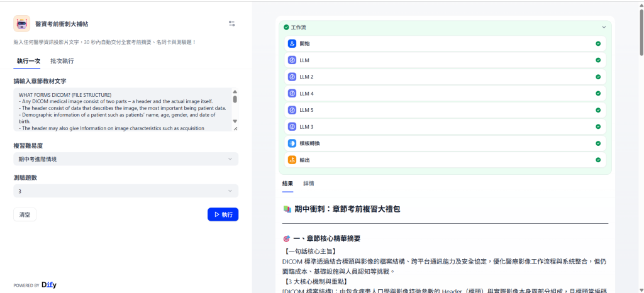The width and height of the screenshot is (644, 293).
Task: Open the 複習難易度 dropdown
Action: (126, 159)
